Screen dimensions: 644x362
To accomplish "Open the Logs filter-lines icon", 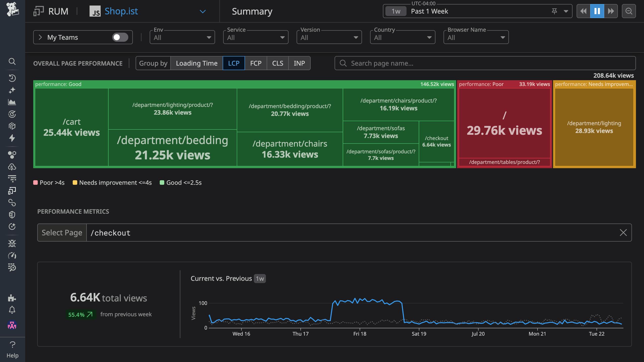I will pyautogui.click(x=12, y=178).
